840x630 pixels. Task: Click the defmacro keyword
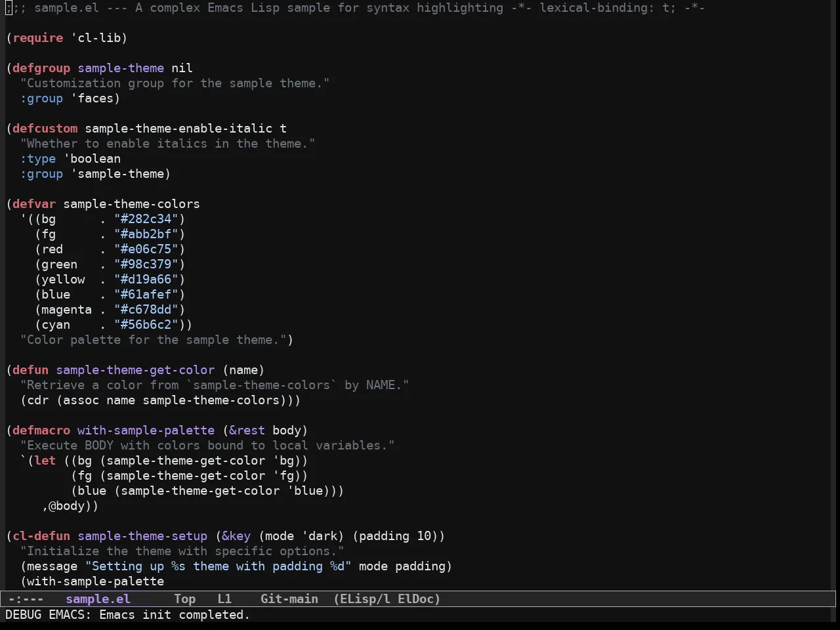click(x=41, y=430)
